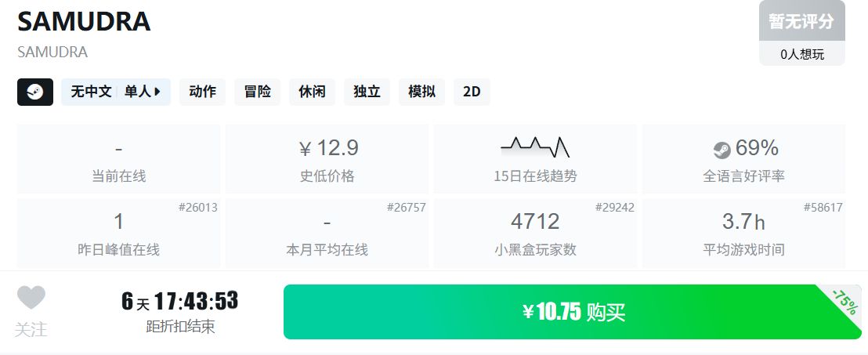Open the 15日在线趋势 sparkline chart
Image resolution: width=868 pixels, height=355 pixels.
click(x=535, y=147)
